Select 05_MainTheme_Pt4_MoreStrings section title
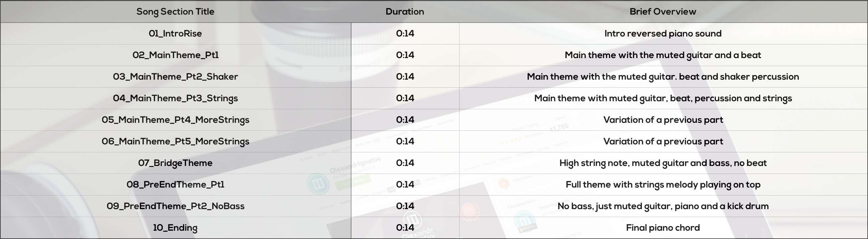 (x=175, y=120)
